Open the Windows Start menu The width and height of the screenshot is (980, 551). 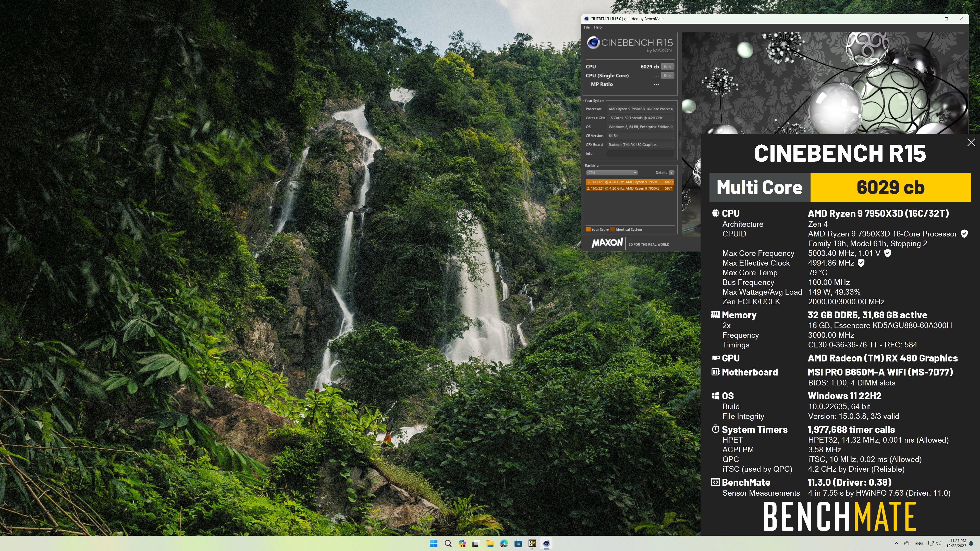point(434,543)
